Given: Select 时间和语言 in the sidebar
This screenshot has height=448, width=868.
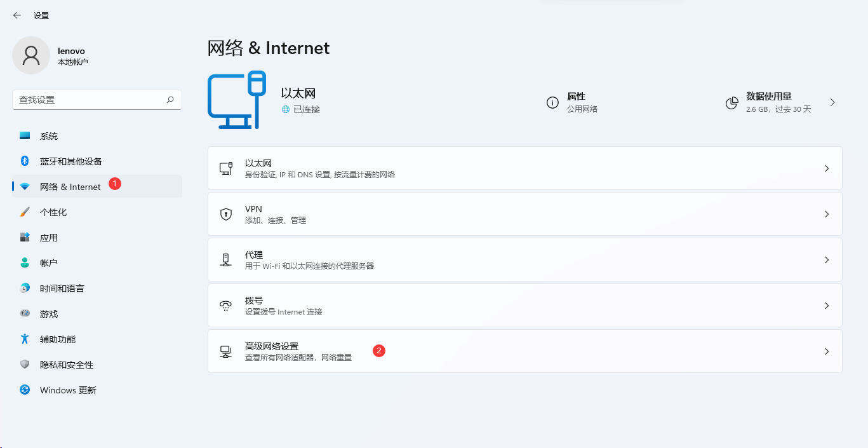Looking at the screenshot, I should pyautogui.click(x=62, y=288).
